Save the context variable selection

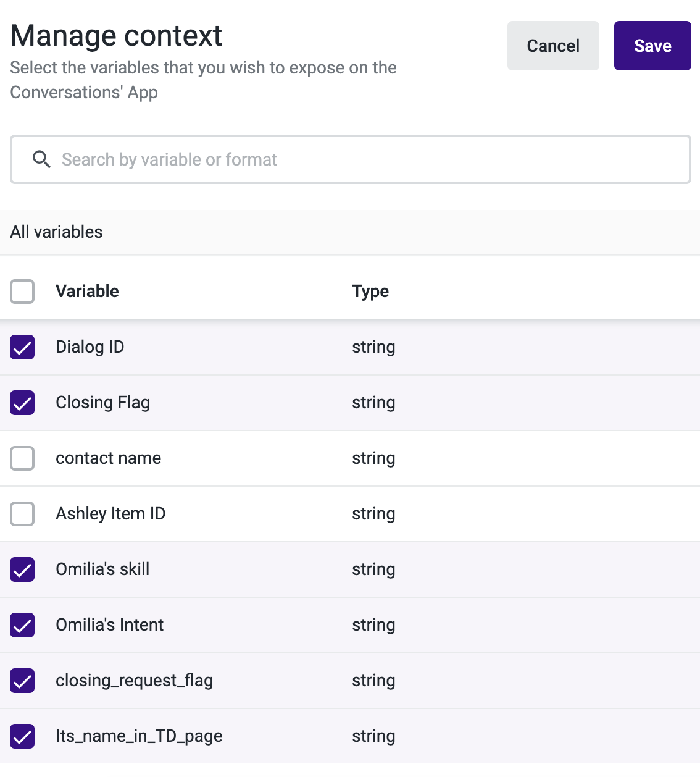point(652,46)
